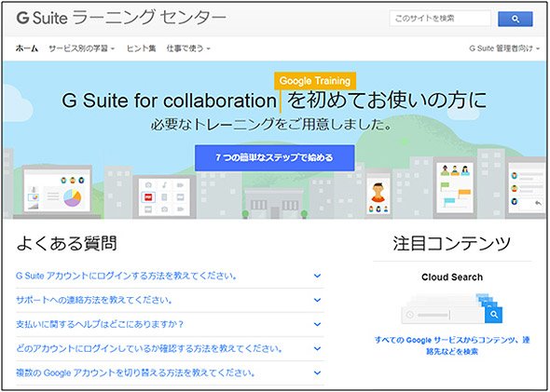Select the ホーム menu item
This screenshot has width=550, height=392.
point(27,48)
